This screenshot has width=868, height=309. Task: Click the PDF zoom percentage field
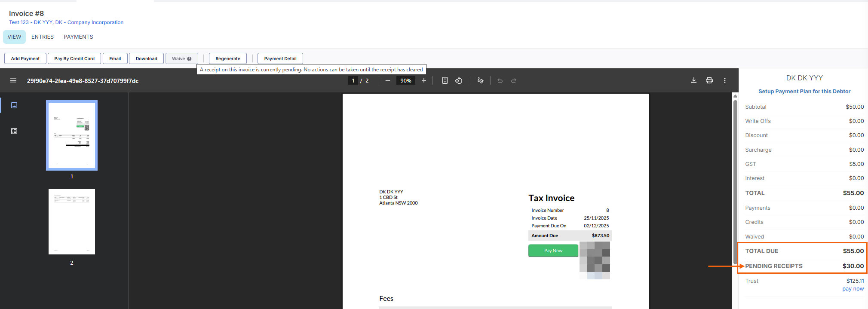(406, 81)
